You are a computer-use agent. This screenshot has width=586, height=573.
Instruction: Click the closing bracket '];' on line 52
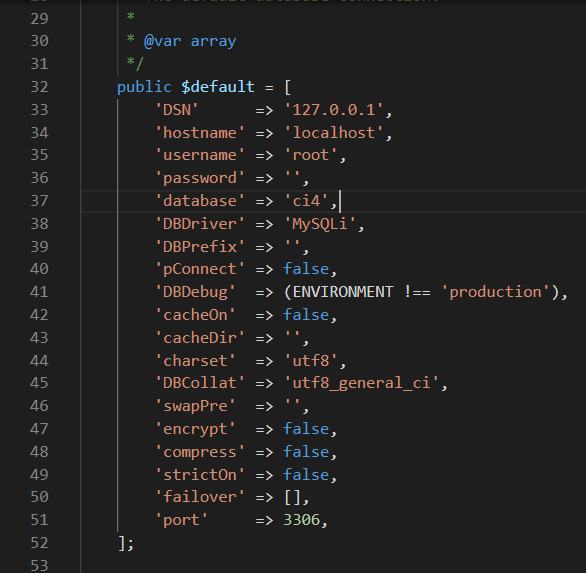coord(126,543)
